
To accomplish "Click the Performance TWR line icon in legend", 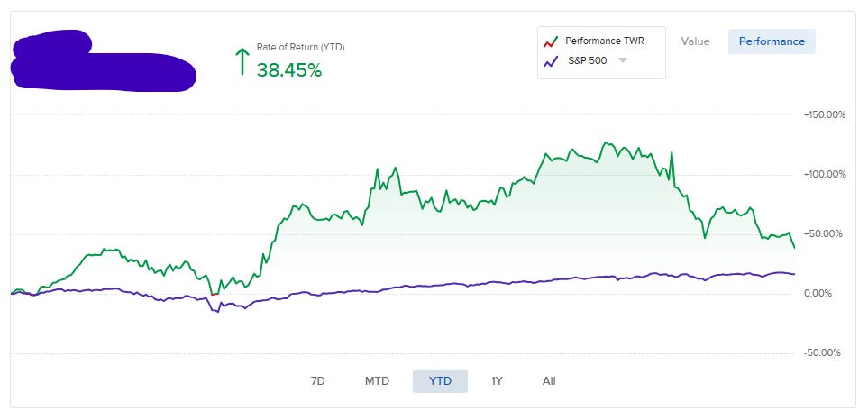I will pyautogui.click(x=549, y=42).
